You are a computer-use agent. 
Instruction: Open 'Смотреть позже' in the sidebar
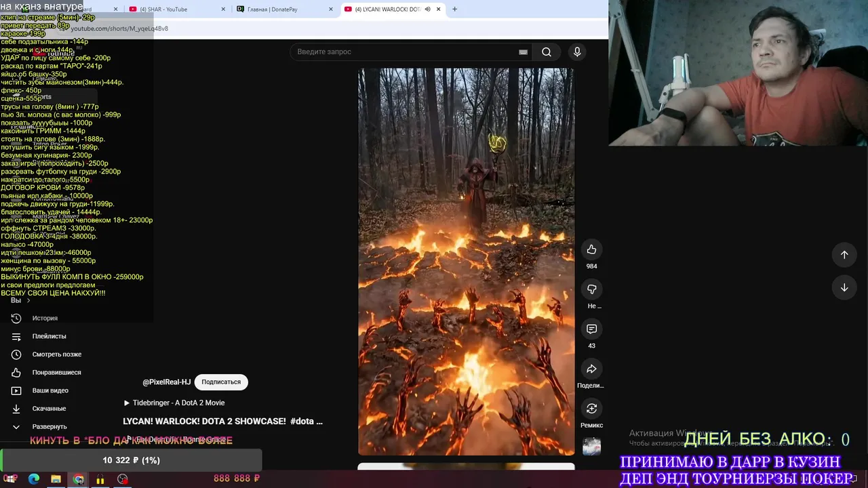point(56,354)
